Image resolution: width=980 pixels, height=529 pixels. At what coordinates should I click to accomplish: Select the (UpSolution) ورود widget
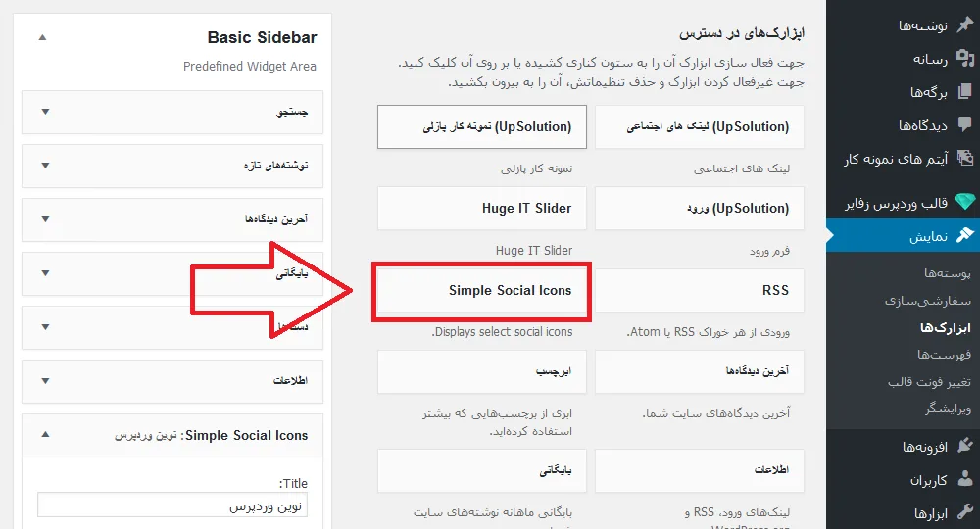click(x=700, y=208)
